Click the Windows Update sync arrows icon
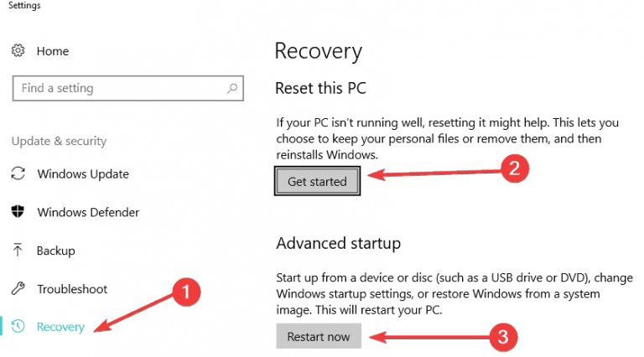Screen dimensions: 644x357 coord(18,173)
